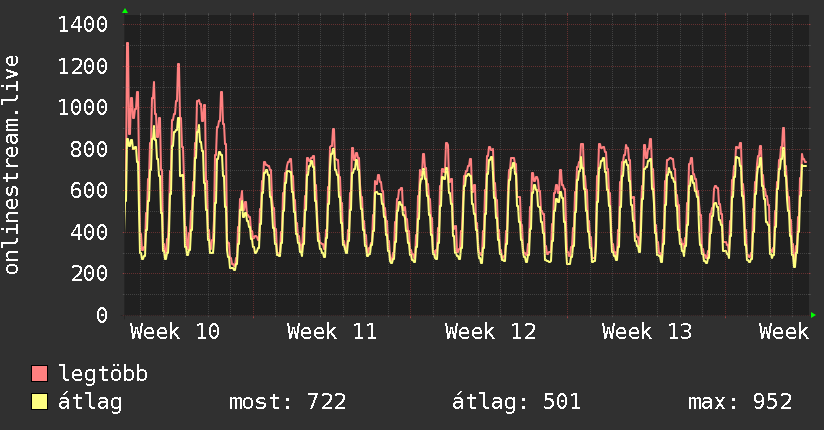The width and height of the screenshot is (824, 430).
Task: Click the 600 y-axis value
Action: [x=89, y=190]
